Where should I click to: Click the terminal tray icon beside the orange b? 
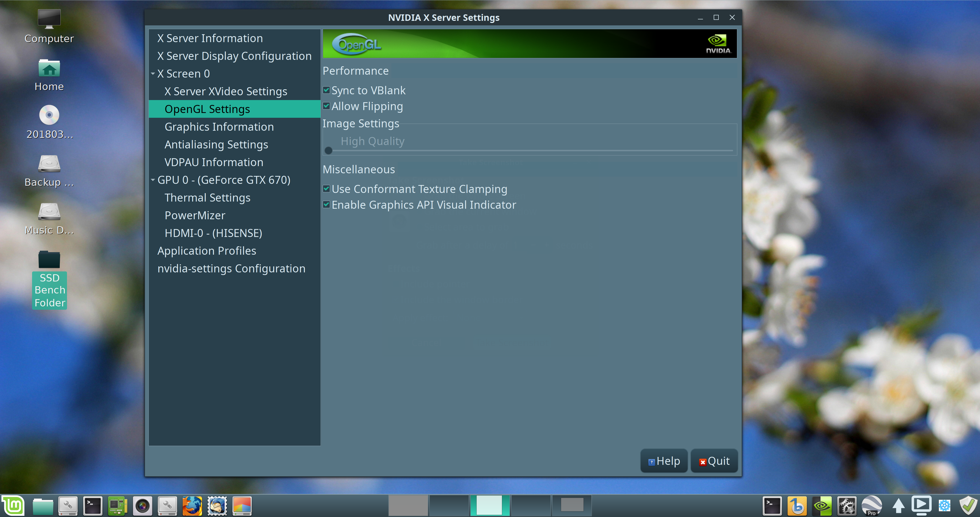[772, 506]
